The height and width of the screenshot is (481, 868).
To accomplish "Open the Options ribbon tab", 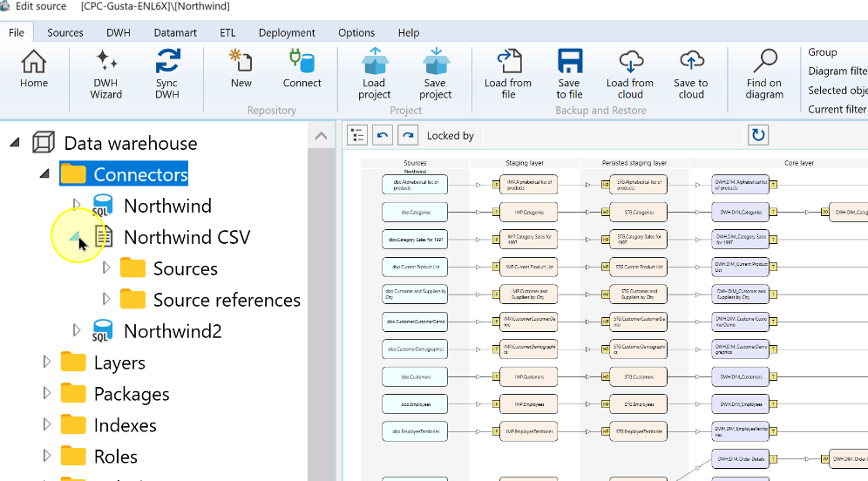I will tap(356, 32).
